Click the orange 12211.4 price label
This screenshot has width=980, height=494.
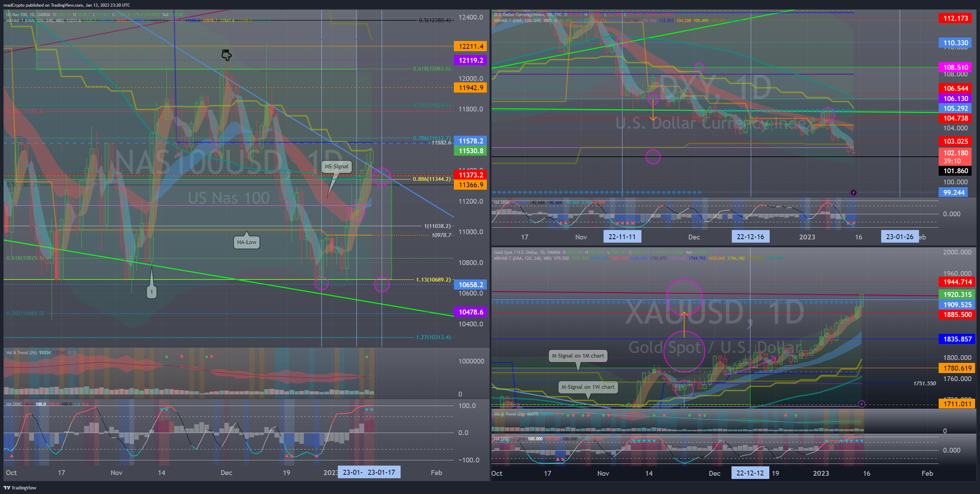[471, 46]
